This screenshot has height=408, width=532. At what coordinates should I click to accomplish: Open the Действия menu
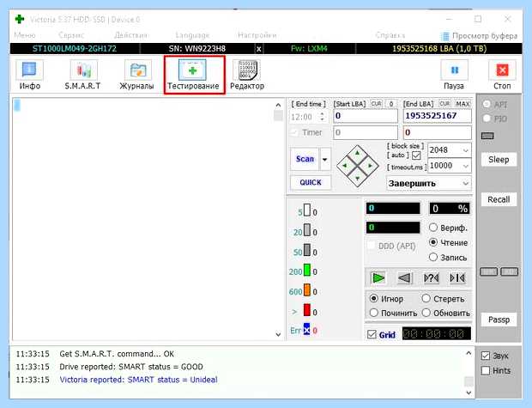click(x=131, y=35)
